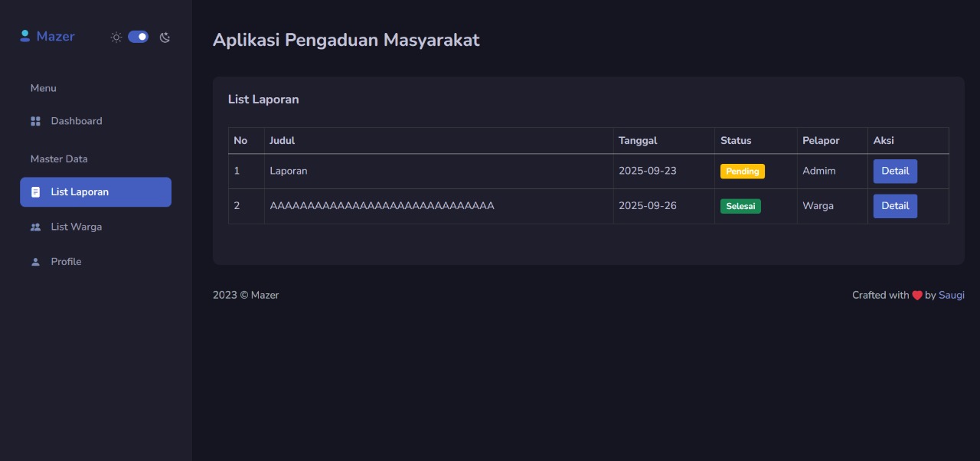Click the Mazer brand text link

pyautogui.click(x=55, y=36)
